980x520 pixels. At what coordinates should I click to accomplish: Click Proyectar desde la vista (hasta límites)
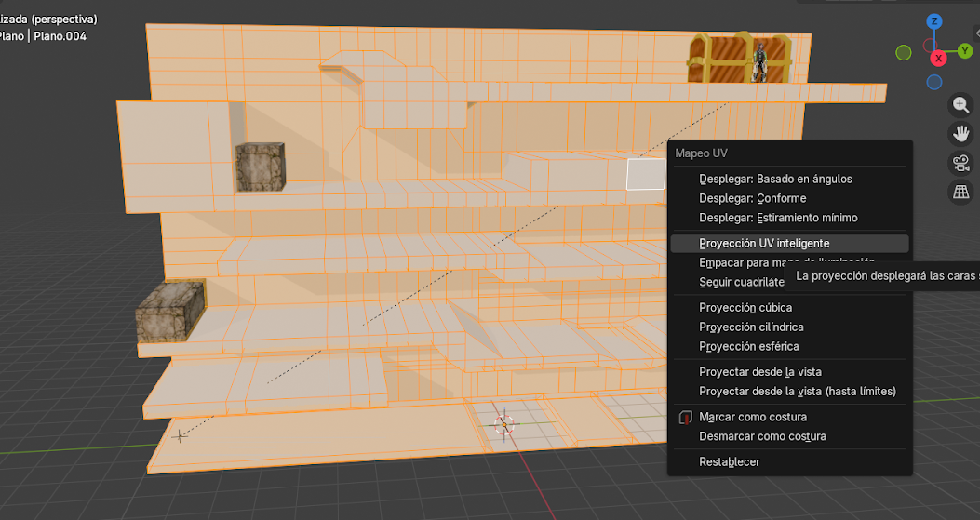(x=797, y=391)
